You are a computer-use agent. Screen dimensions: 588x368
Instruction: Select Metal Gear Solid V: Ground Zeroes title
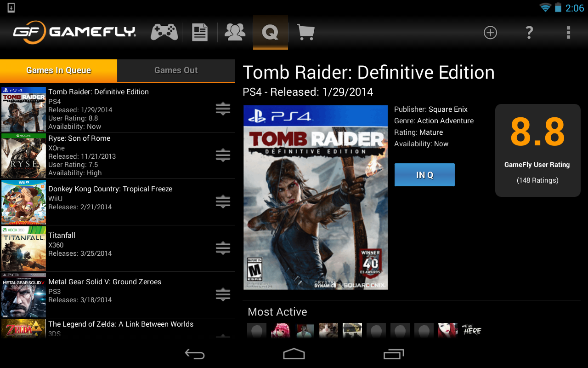point(105,282)
